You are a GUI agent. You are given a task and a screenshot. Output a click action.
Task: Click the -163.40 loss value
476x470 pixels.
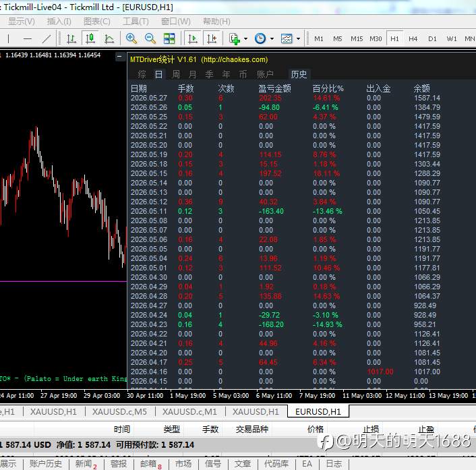click(271, 211)
